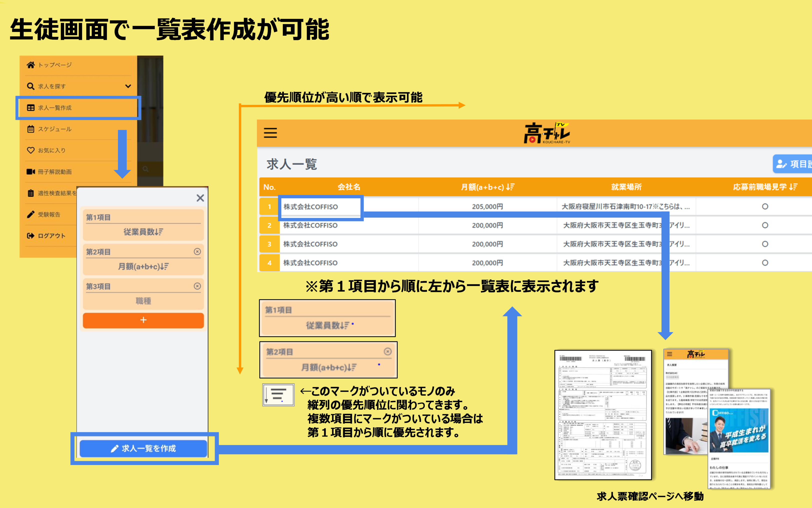Remove 第3項目 with its circled x
Image resolution: width=812 pixels, height=508 pixels.
point(197,286)
